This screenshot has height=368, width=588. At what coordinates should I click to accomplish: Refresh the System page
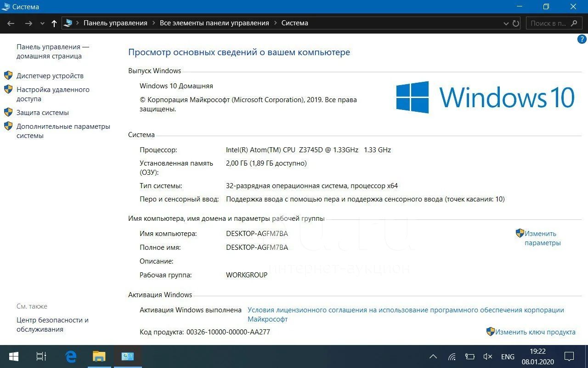tap(516, 23)
